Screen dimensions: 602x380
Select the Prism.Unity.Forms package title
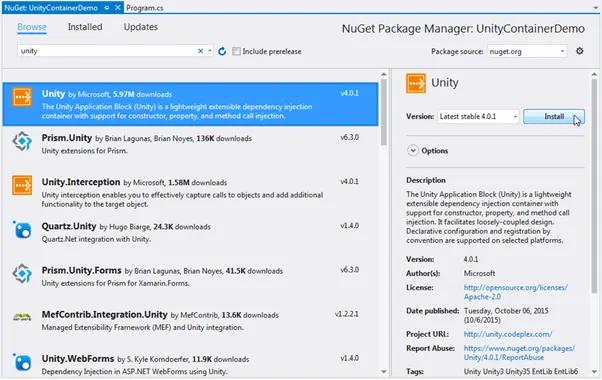81,270
